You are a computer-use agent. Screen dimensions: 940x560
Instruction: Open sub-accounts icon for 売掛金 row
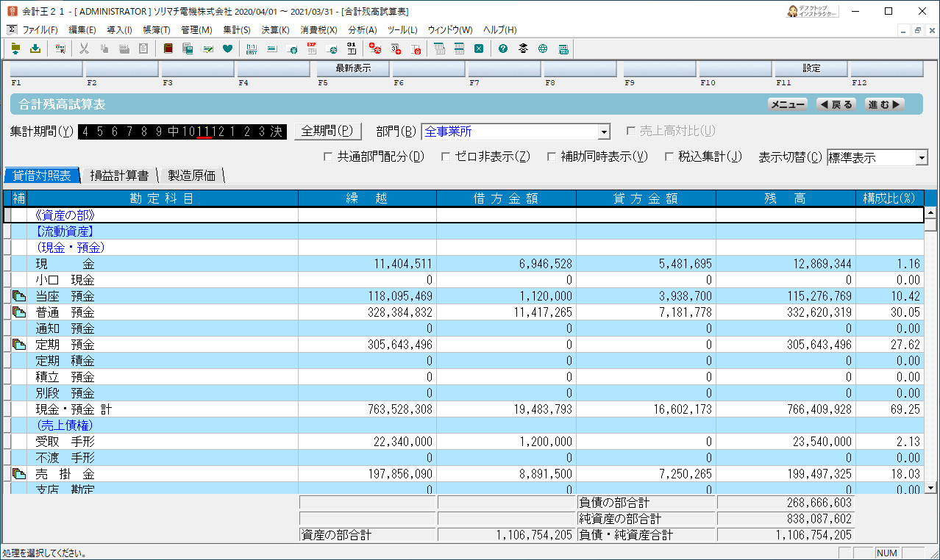(x=19, y=474)
